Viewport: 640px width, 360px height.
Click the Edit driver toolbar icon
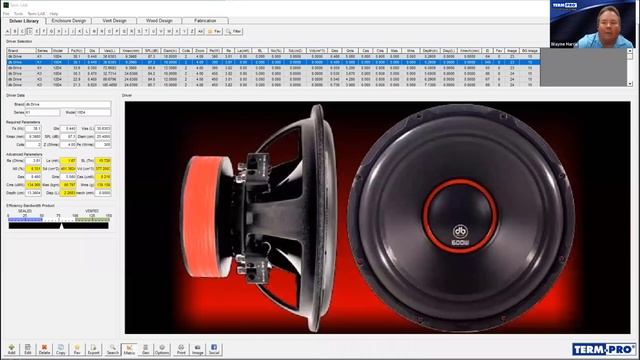coord(28,349)
